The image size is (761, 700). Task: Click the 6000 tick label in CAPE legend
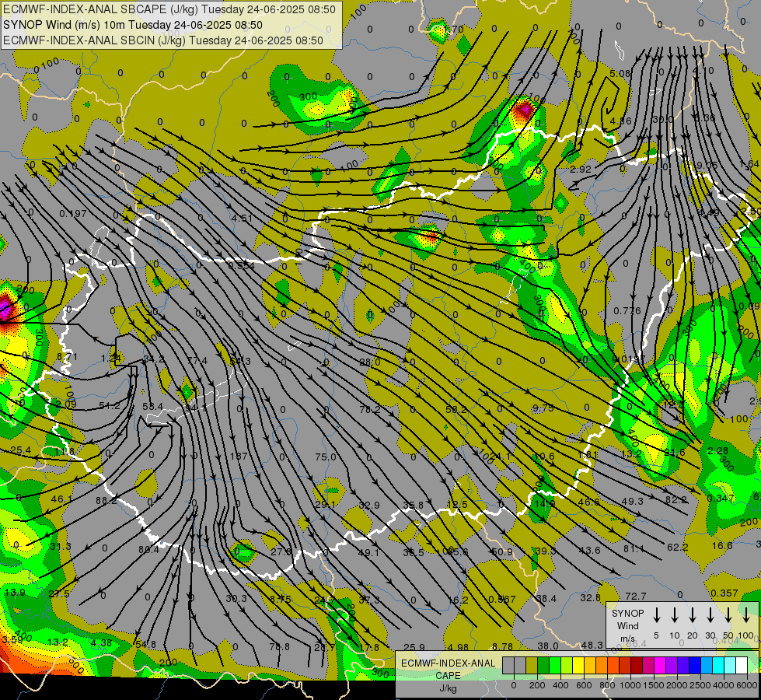pos(746,685)
